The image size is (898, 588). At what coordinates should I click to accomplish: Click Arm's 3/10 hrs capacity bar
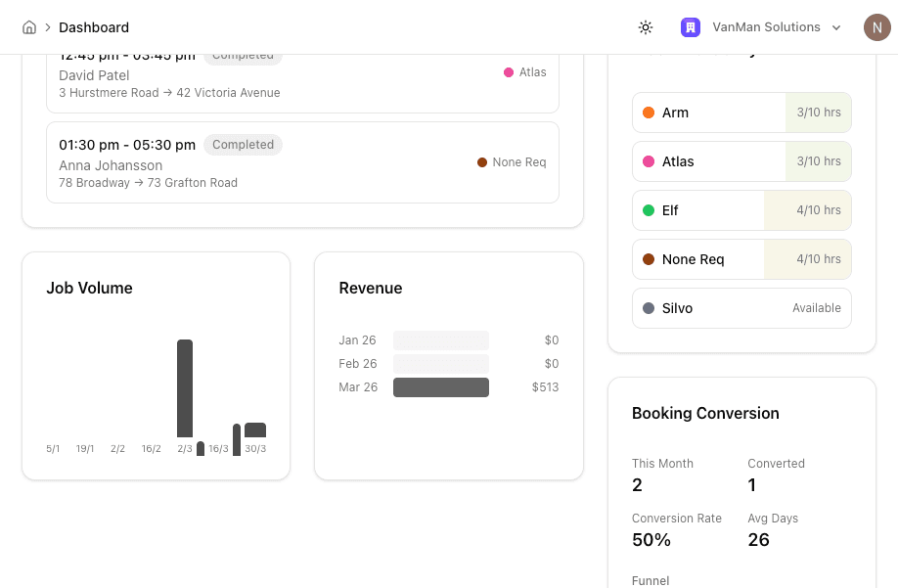pyautogui.click(x=818, y=113)
